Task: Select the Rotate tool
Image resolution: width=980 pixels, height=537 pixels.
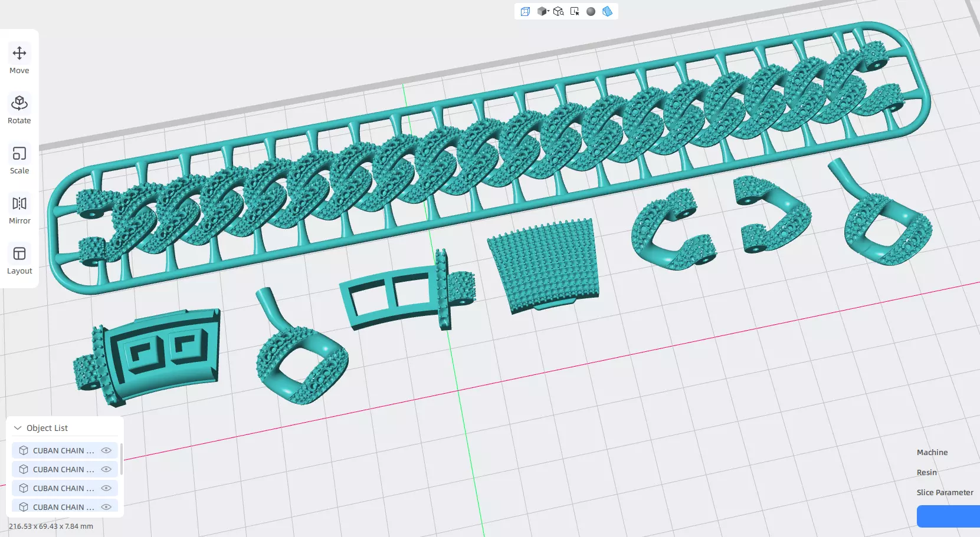Action: point(19,110)
